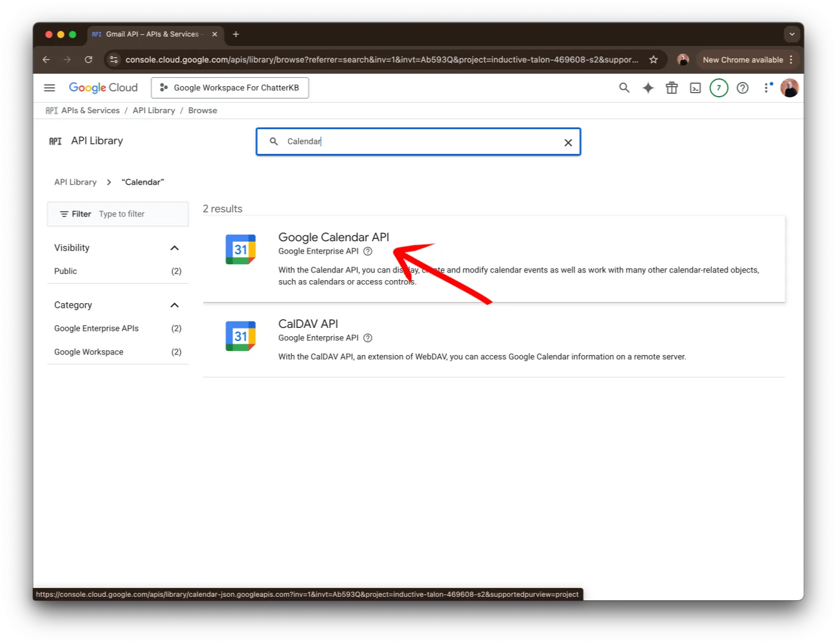Open Gemini AI sparkle assistant icon
Screen dimensions: 837x644
tap(648, 88)
